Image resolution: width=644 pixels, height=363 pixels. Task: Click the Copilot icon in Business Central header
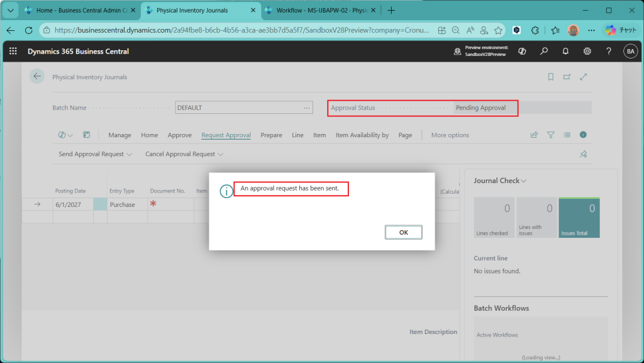click(521, 52)
